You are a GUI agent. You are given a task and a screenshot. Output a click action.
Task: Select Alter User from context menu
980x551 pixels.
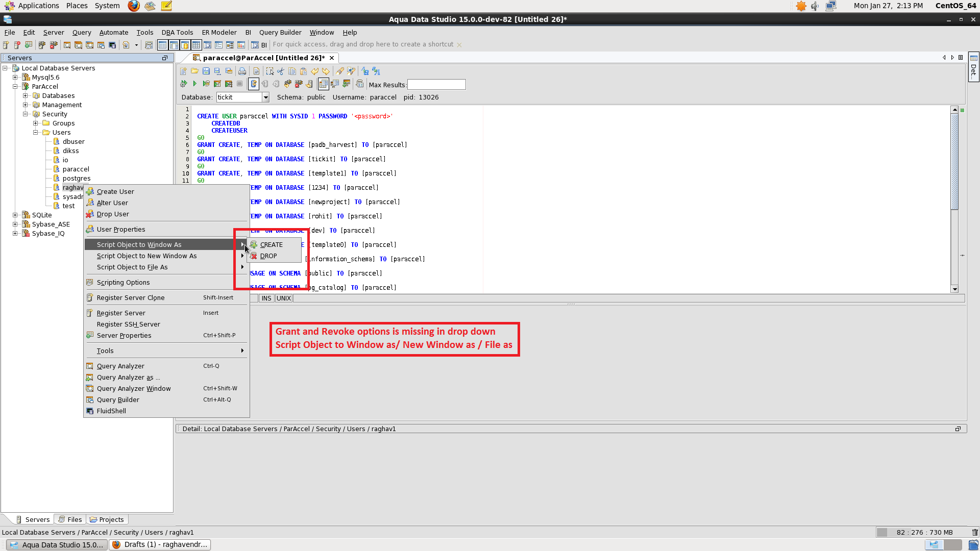click(166, 203)
